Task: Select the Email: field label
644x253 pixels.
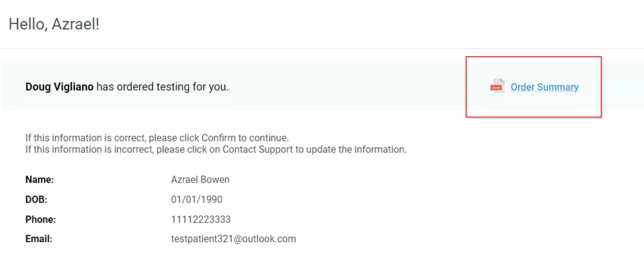Action: [x=39, y=239]
